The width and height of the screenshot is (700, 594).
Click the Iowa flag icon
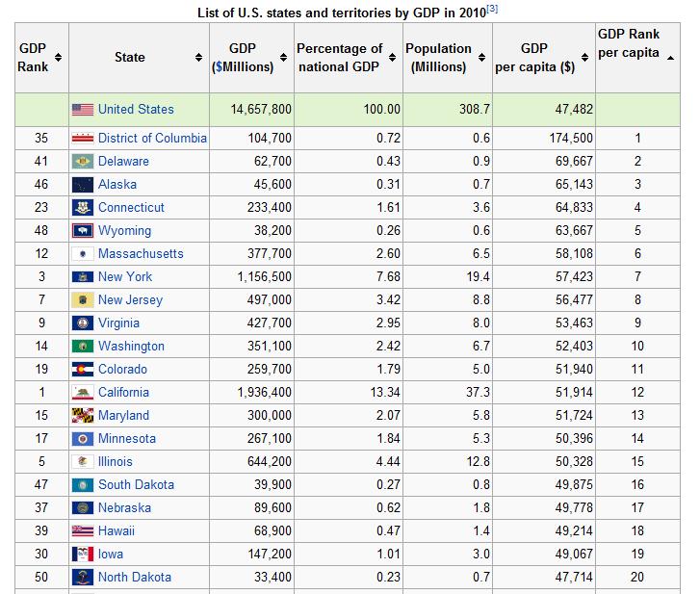pos(83,554)
